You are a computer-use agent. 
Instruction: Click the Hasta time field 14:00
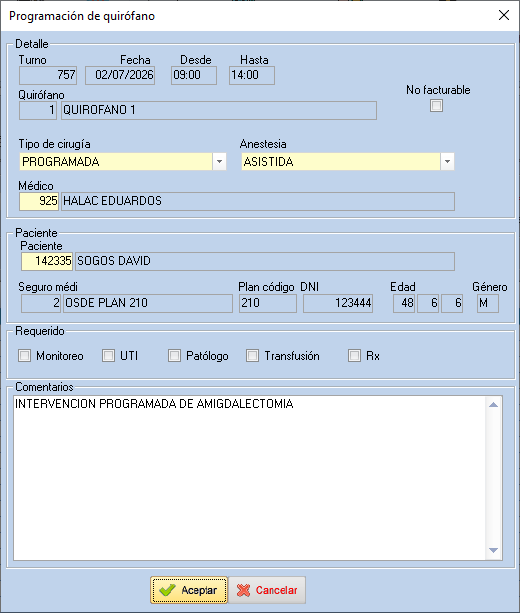pos(252,75)
